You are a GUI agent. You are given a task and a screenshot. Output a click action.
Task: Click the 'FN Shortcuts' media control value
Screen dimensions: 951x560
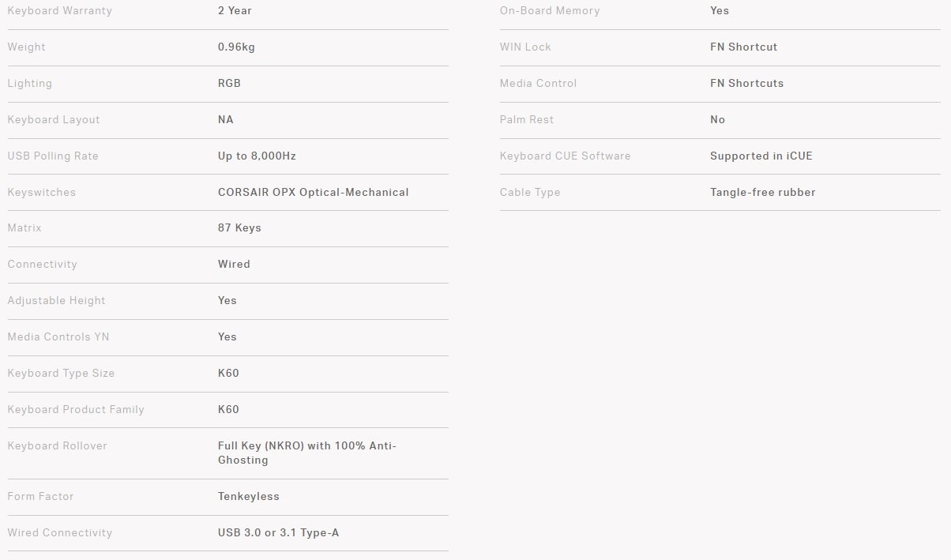[x=746, y=84]
